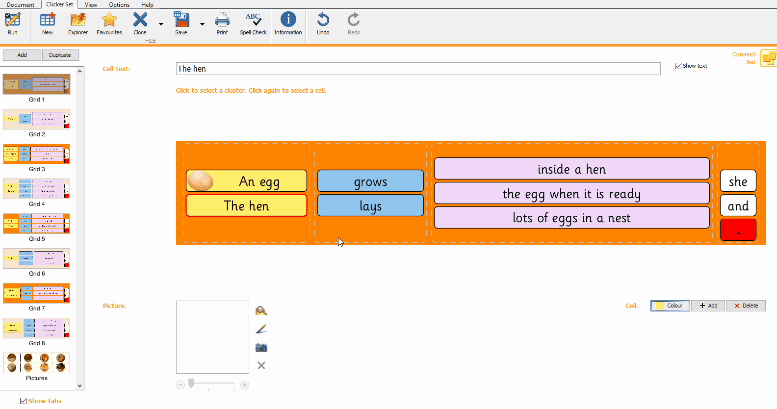Click the picture size slider handle
Screen dimensions: 777x409
click(189, 384)
